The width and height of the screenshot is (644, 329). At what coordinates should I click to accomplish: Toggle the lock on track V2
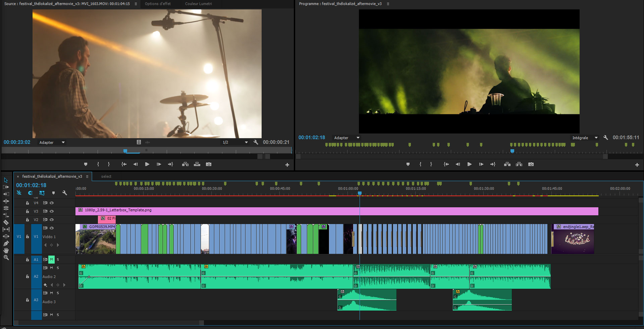[28, 220]
